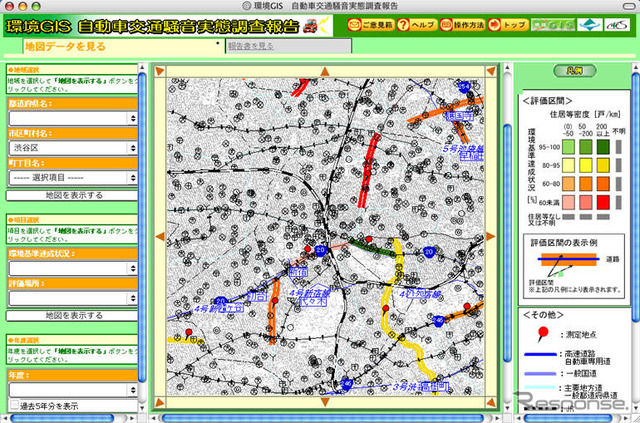Click measurement pin above dark green road segment
Image resolution: width=640 pixels, height=423 pixels.
coord(369,241)
